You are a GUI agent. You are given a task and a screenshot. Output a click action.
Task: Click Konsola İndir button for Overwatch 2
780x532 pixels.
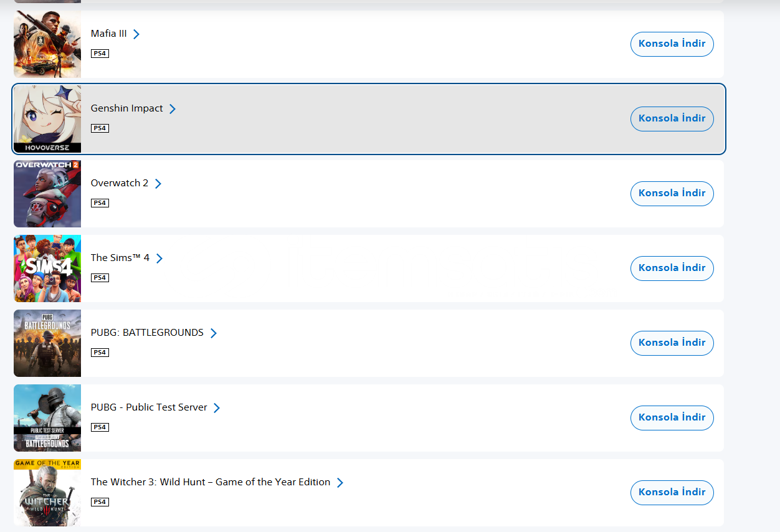click(672, 194)
